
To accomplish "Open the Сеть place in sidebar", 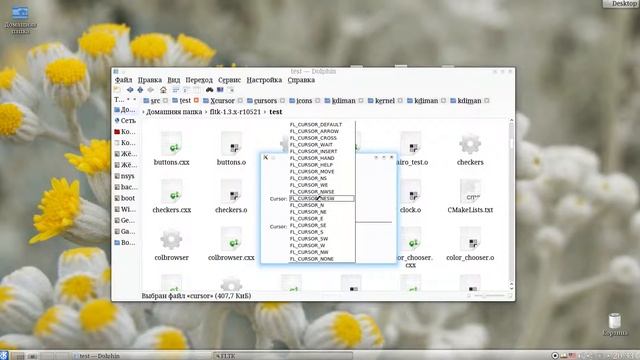I will 125,120.
